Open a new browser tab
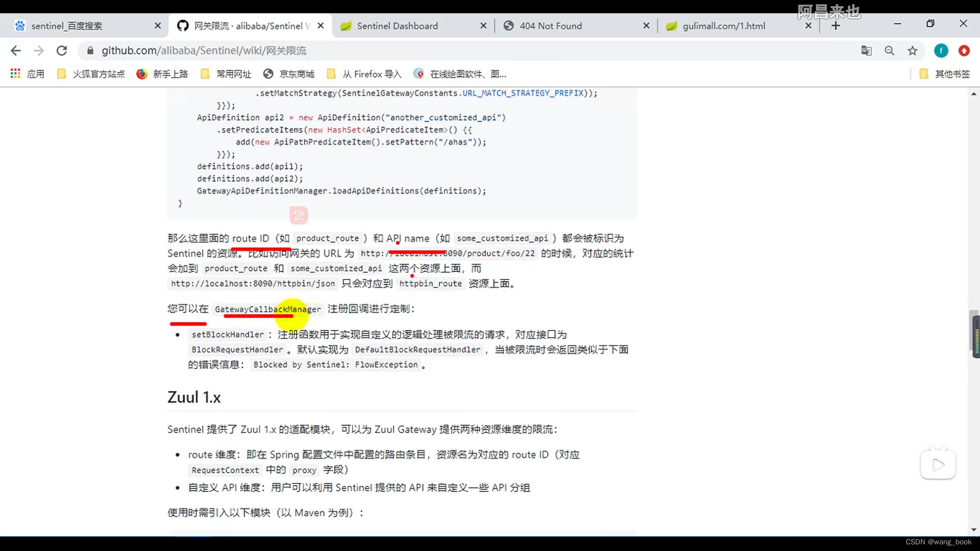 coord(836,25)
